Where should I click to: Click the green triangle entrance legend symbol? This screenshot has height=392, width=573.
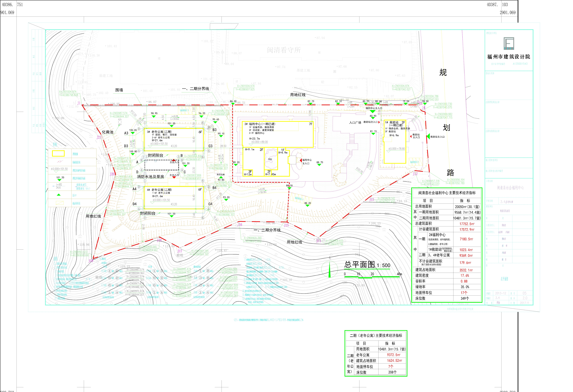tap(59, 195)
